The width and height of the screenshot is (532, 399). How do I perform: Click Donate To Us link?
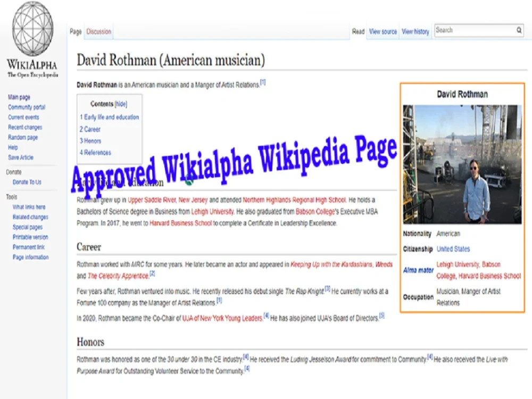(27, 182)
